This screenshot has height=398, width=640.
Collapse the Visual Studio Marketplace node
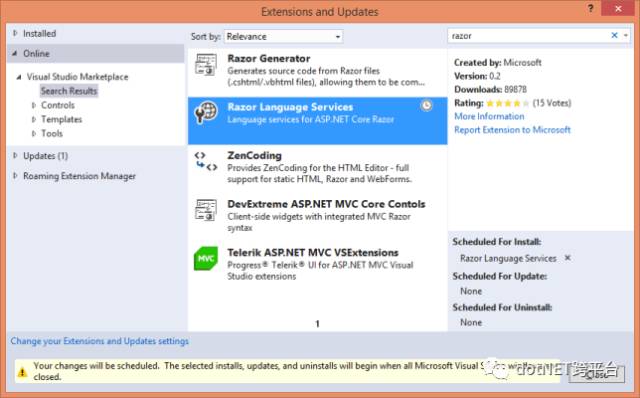pos(19,77)
